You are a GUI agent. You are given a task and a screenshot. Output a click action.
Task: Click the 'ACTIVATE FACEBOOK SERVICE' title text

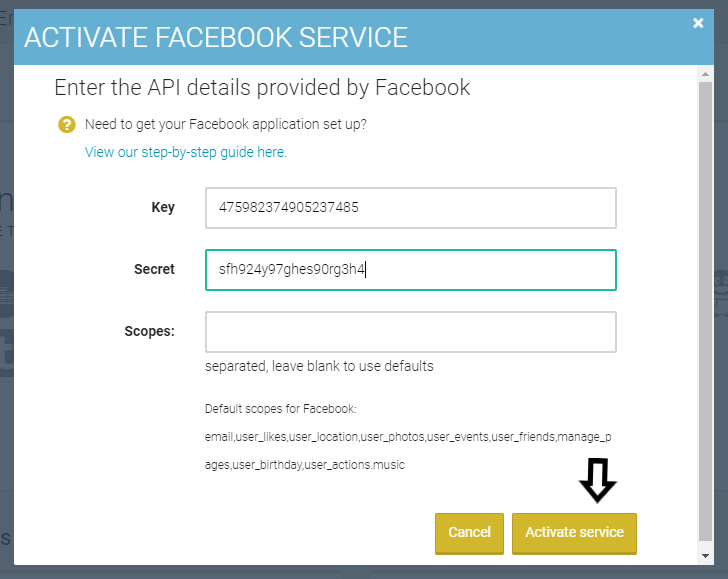click(x=216, y=38)
